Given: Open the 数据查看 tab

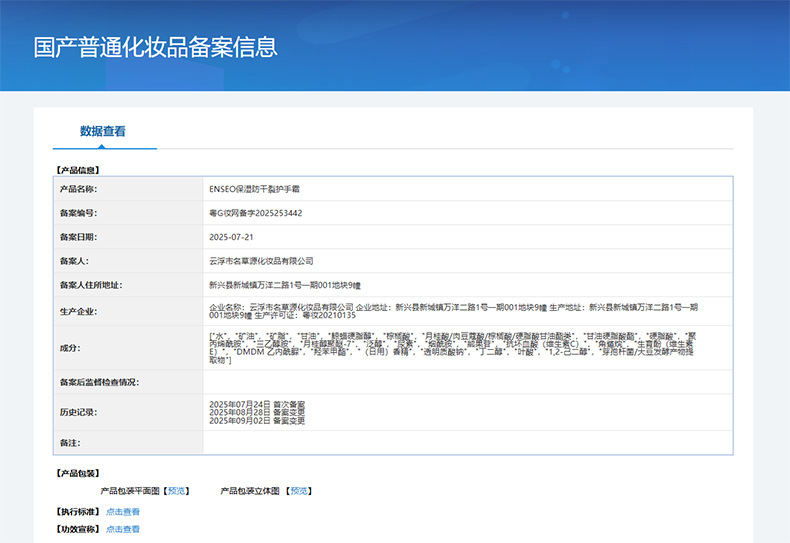Looking at the screenshot, I should pos(103,131).
